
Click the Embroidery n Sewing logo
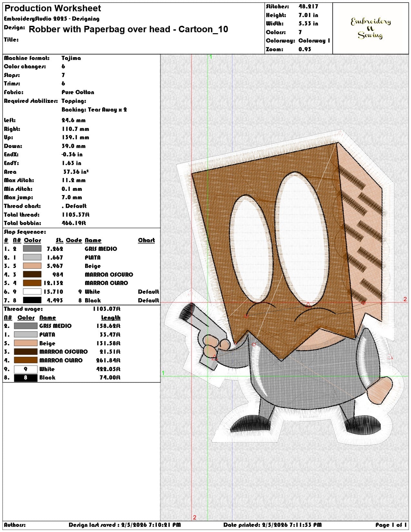pos(371,28)
